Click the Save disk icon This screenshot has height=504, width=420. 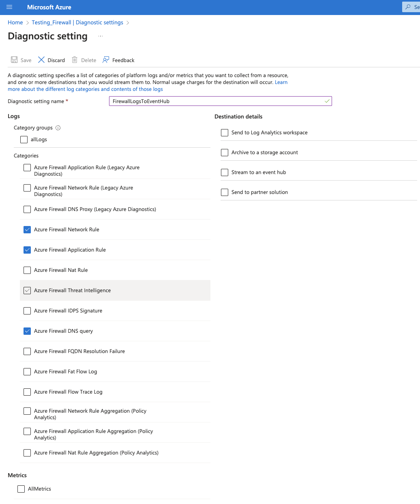[14, 60]
